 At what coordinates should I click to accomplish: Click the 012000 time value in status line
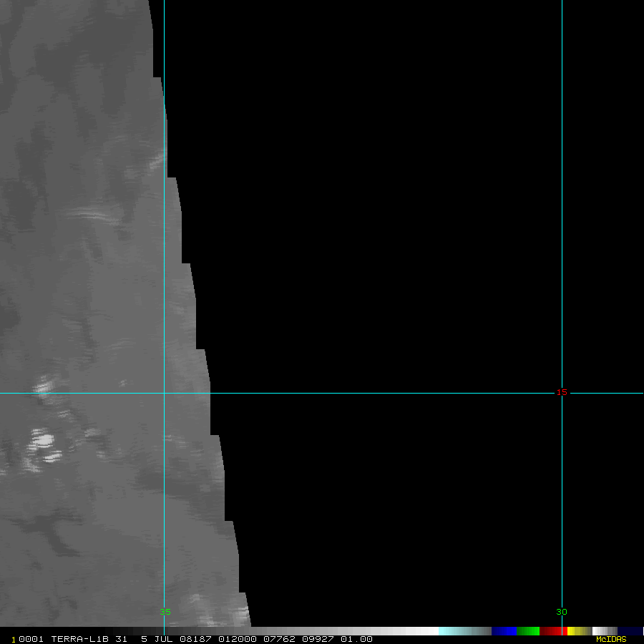(x=238, y=639)
